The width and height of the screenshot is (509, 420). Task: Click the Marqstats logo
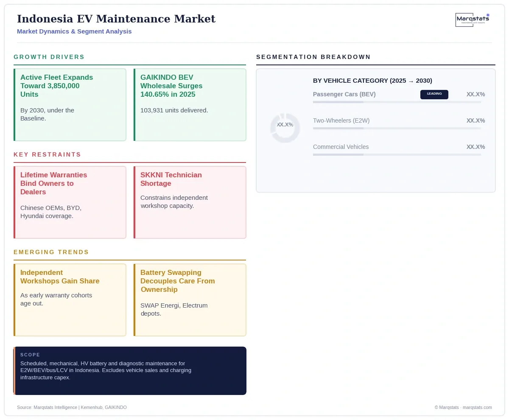coord(473,20)
